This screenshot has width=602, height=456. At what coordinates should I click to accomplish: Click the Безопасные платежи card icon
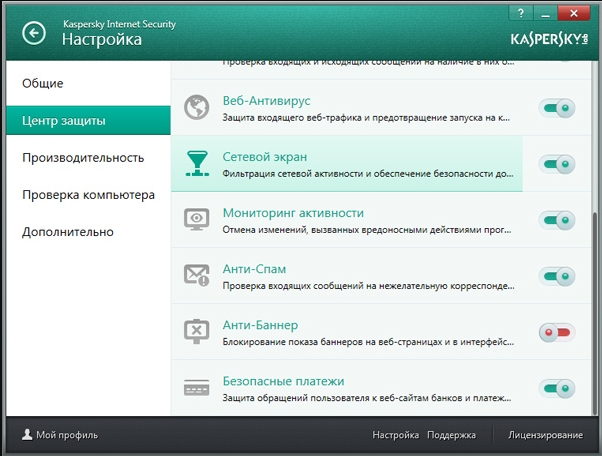[x=197, y=387]
